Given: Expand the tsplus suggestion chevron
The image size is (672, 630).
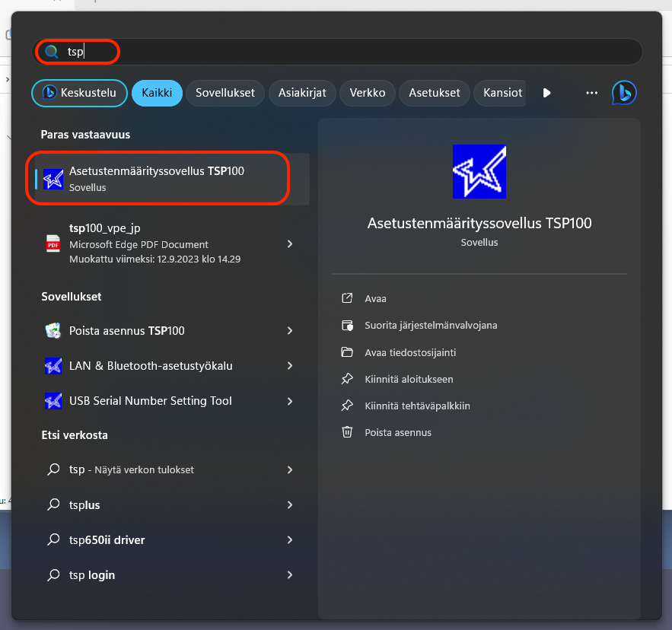Looking at the screenshot, I should 290,505.
